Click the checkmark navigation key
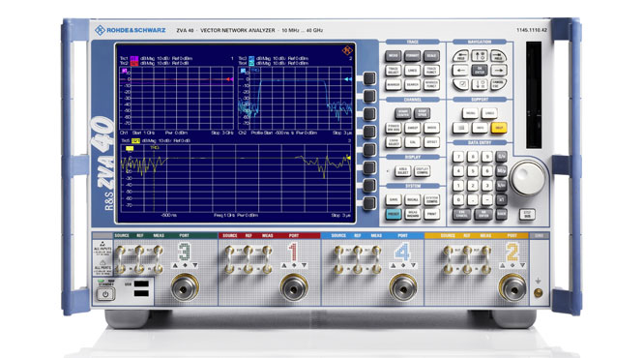The height and width of the screenshot is (358, 644). 461,84
